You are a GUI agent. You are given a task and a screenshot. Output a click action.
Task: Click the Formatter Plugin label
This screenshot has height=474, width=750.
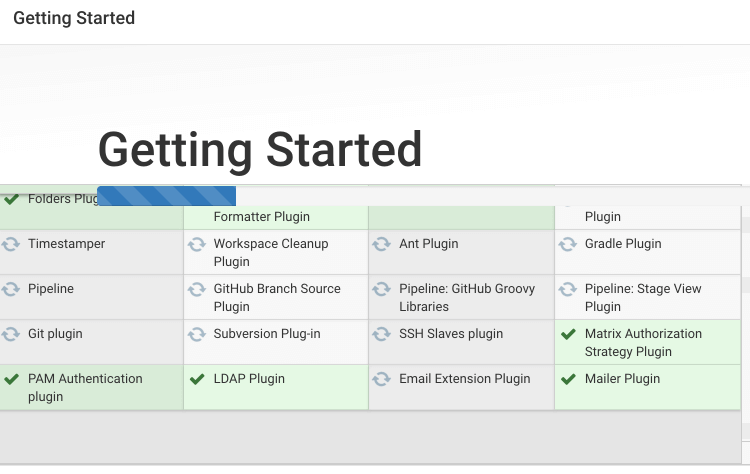tap(262, 217)
